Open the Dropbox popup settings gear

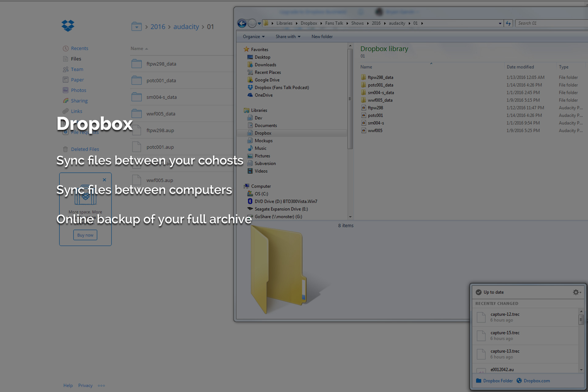(x=576, y=292)
